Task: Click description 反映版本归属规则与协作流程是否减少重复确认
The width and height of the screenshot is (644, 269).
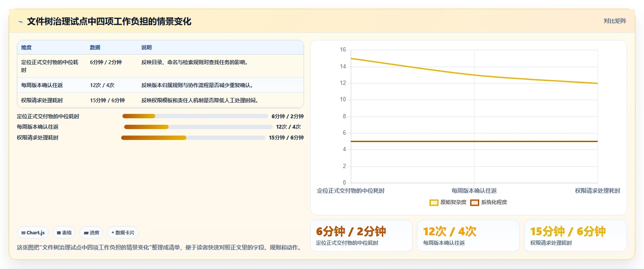Action: click(x=197, y=85)
